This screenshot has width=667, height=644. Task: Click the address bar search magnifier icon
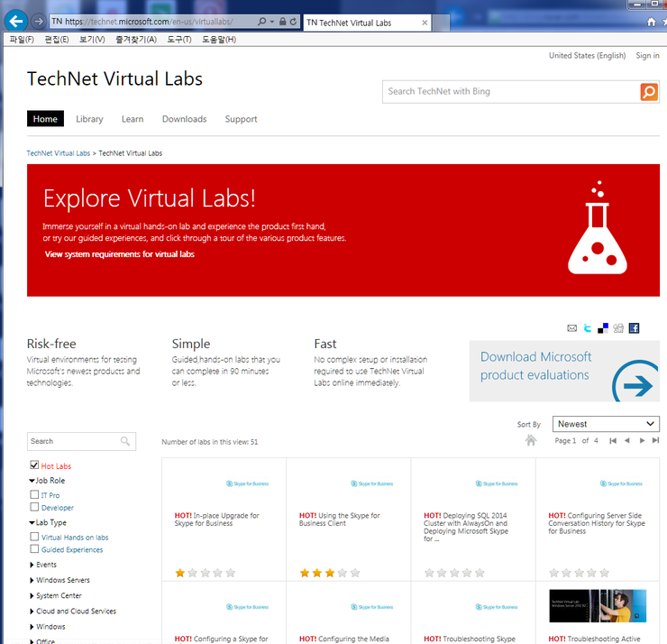[262, 22]
